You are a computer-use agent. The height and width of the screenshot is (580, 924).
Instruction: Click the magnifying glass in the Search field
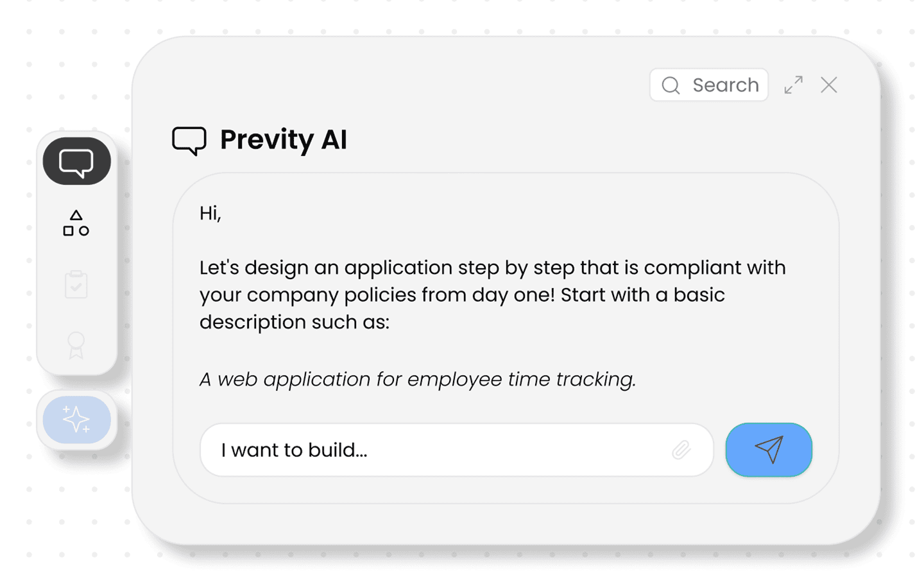pos(670,85)
